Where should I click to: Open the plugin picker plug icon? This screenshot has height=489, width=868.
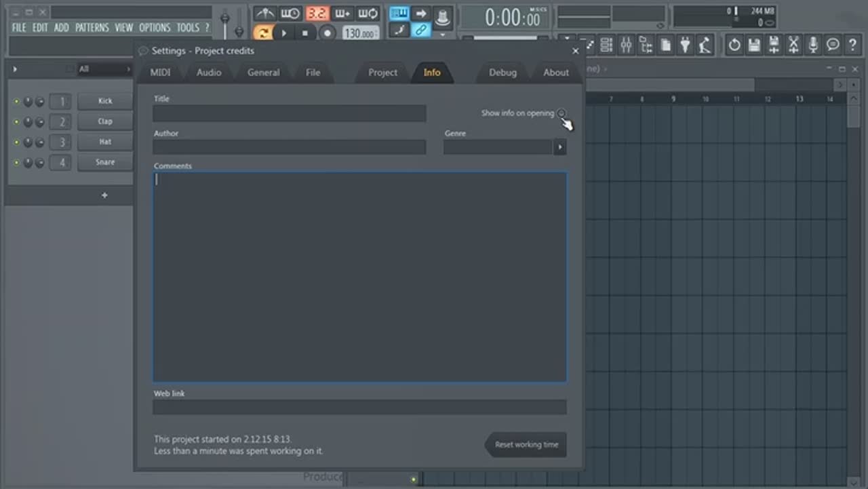click(686, 45)
